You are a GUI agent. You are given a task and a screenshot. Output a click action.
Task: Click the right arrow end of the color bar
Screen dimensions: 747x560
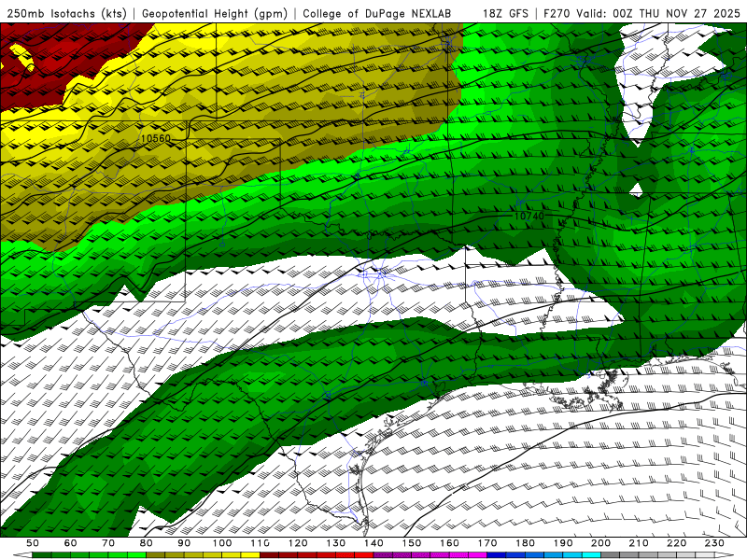(725, 555)
